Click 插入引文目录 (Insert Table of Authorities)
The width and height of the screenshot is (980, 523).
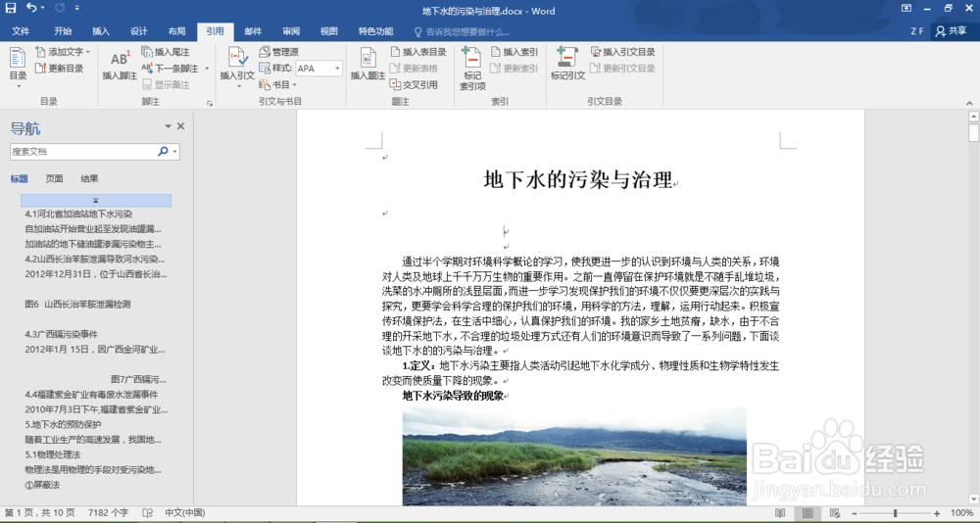pyautogui.click(x=623, y=52)
